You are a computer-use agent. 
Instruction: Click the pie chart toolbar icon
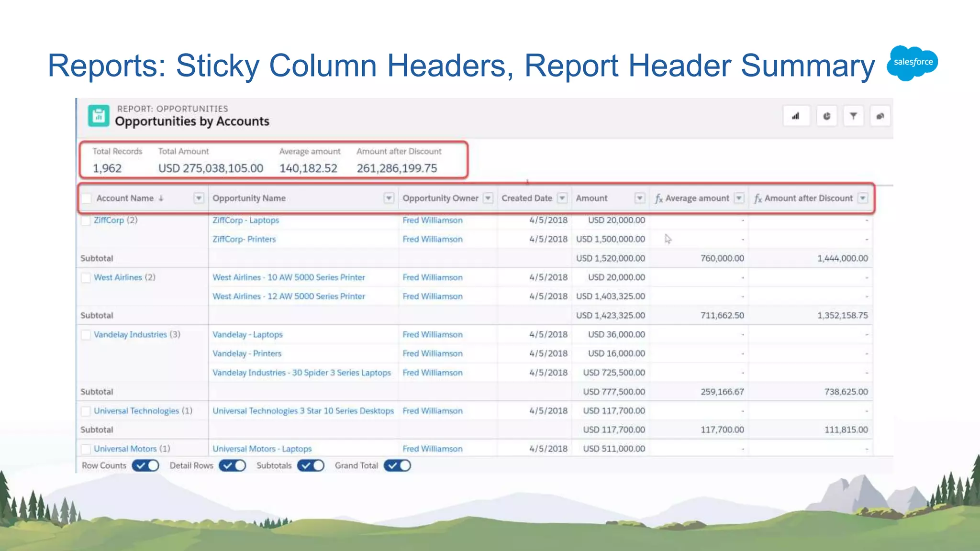click(826, 116)
